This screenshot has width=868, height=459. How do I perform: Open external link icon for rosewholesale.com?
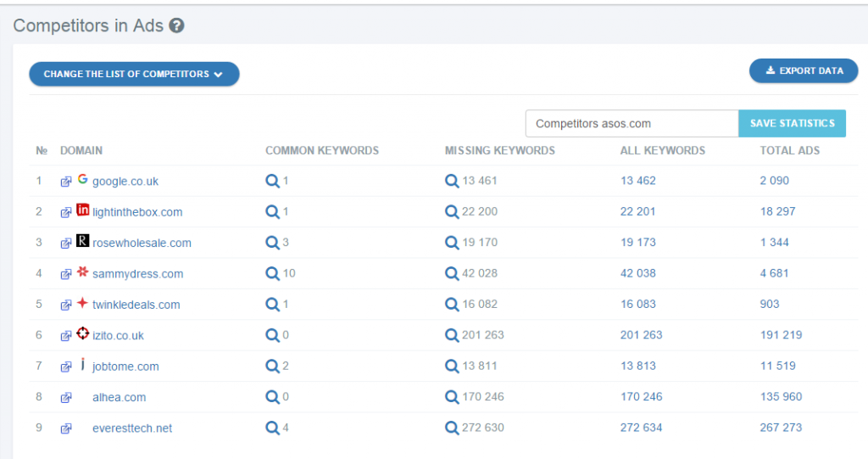[66, 243]
